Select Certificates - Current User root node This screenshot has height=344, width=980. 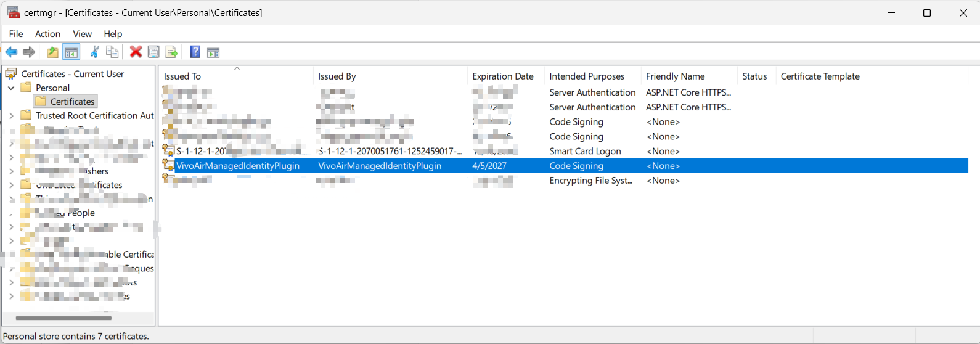point(72,74)
